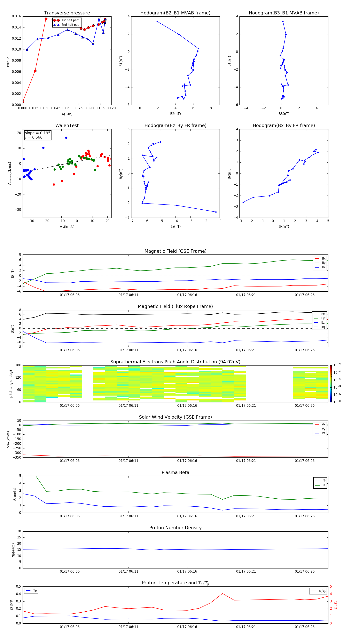Click the 'Hodogram(Bz_By FR frame)' title

pyautogui.click(x=175, y=125)
